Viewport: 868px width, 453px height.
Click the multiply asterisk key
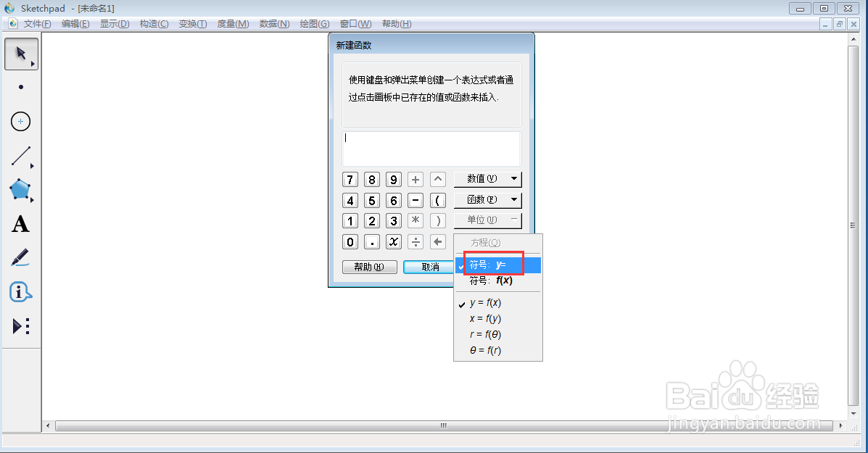[416, 221]
